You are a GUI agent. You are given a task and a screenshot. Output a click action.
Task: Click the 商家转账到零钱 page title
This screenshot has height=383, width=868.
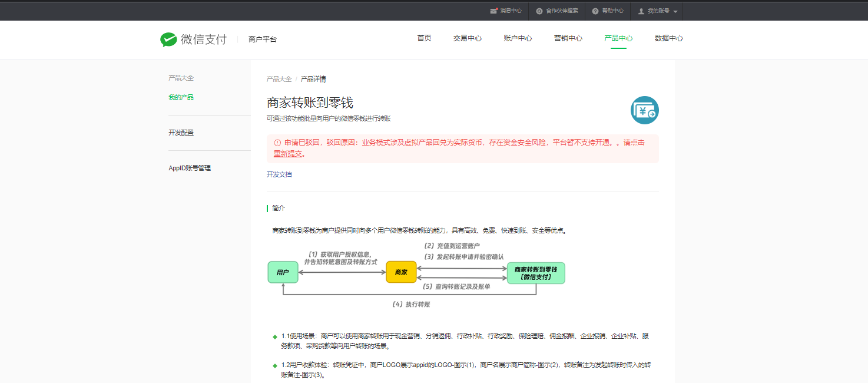pos(310,103)
